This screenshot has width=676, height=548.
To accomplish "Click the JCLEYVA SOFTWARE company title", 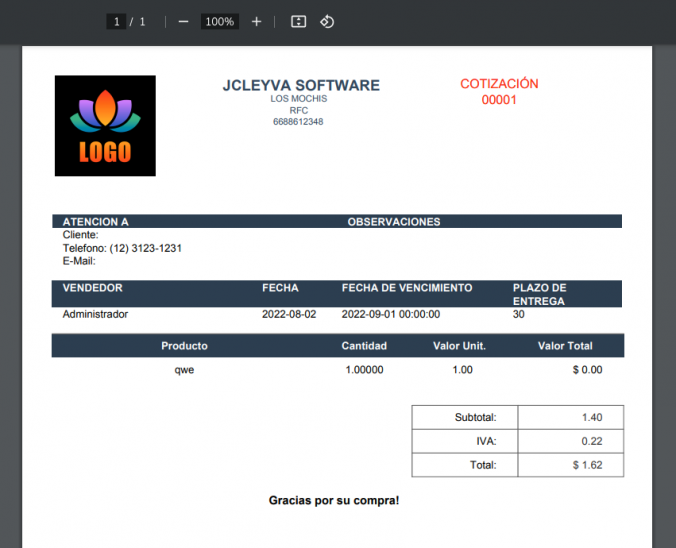I will pyautogui.click(x=301, y=86).
